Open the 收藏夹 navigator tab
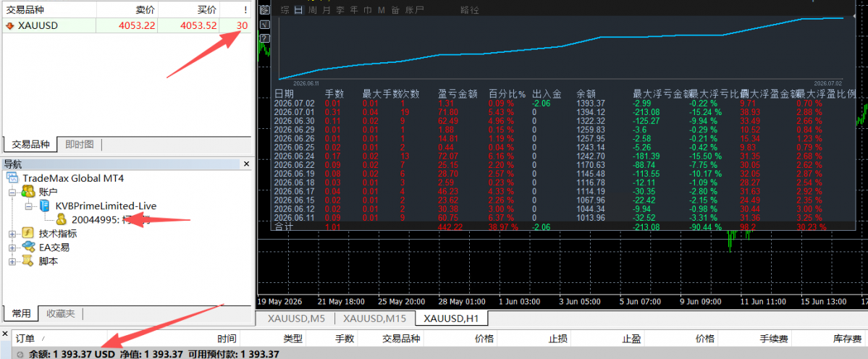 coord(60,313)
